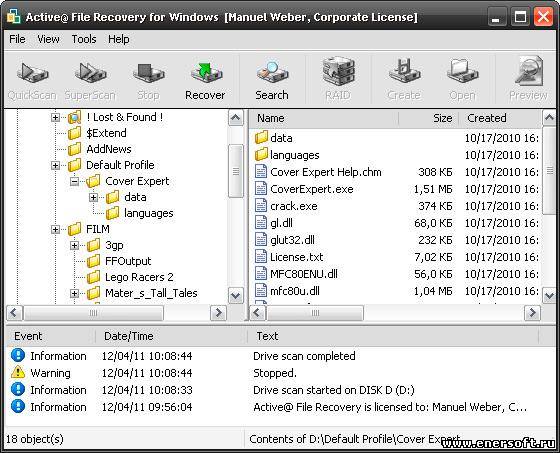Click the Date/Time column header in log

[x=171, y=336]
